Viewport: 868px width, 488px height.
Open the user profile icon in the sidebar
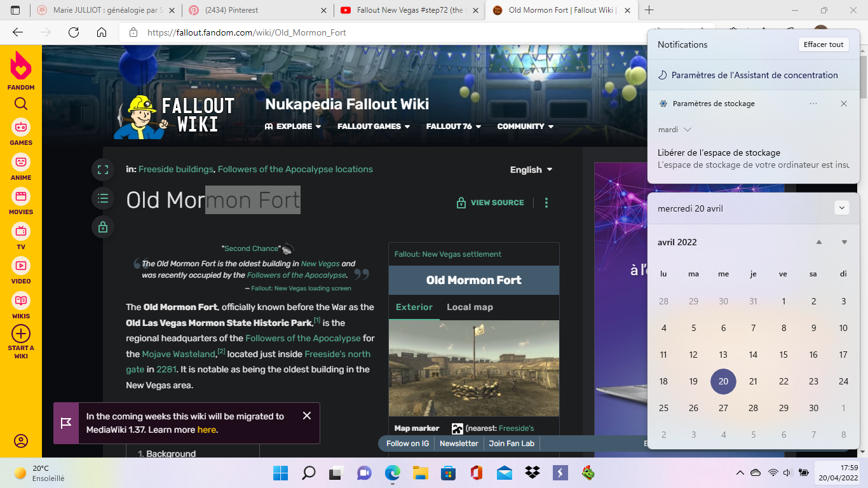[x=21, y=441]
